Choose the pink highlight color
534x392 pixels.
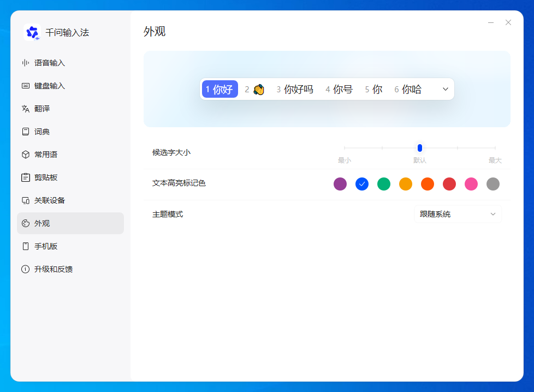(471, 184)
